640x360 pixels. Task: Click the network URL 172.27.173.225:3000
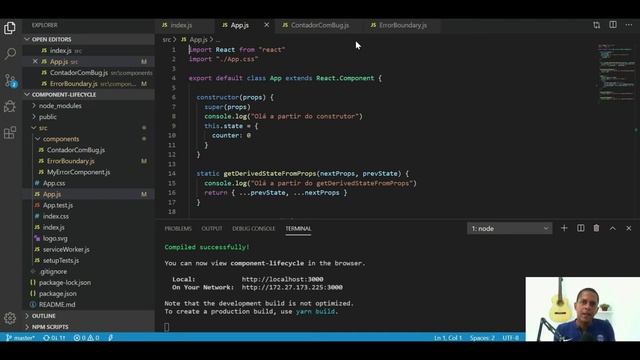[x=292, y=287]
